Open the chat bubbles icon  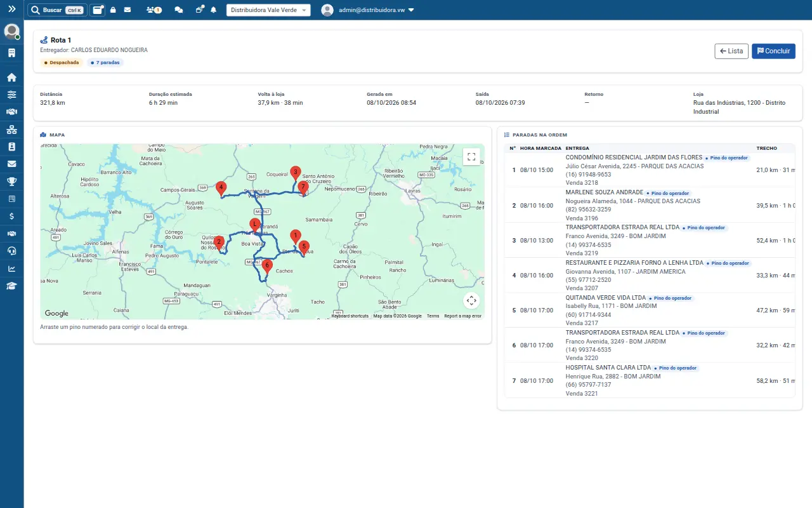[x=179, y=10]
